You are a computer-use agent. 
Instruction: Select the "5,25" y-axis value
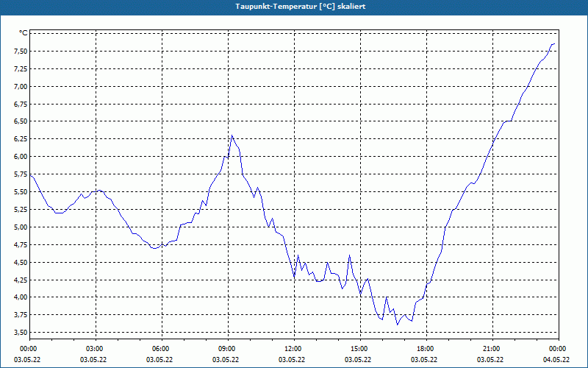[x=21, y=210]
